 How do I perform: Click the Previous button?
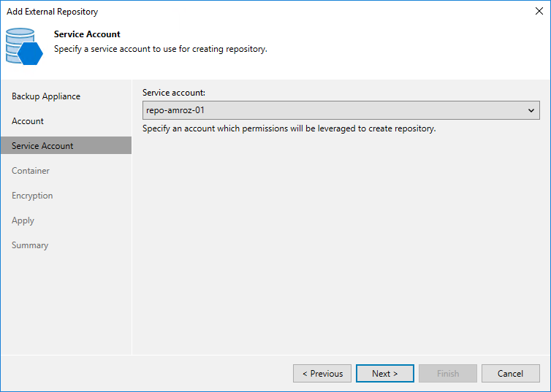coord(322,374)
